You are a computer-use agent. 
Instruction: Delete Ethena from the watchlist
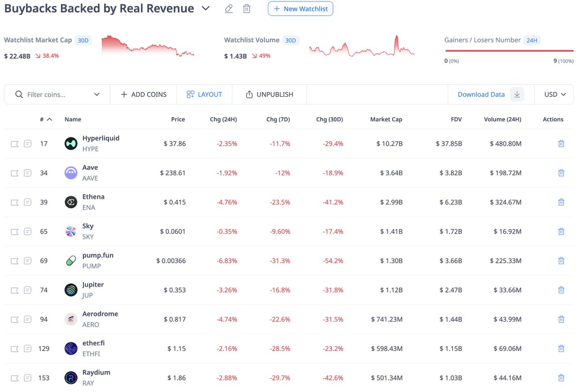click(561, 202)
